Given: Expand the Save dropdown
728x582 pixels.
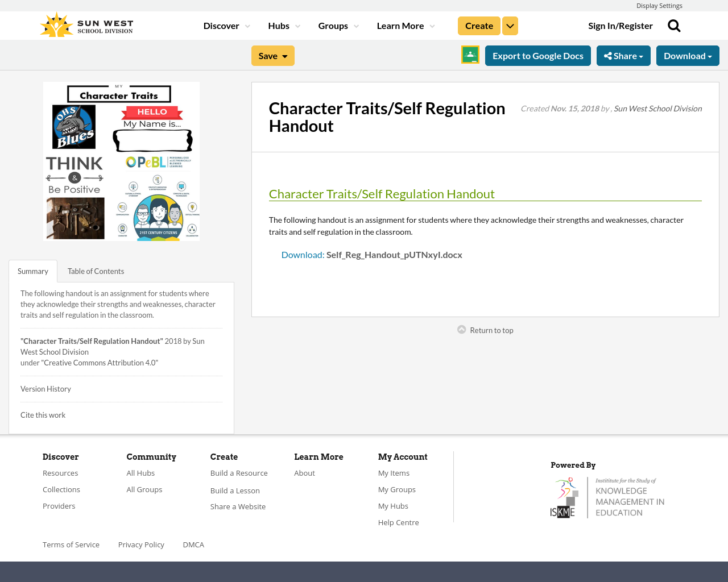Looking at the screenshot, I should click(x=272, y=55).
